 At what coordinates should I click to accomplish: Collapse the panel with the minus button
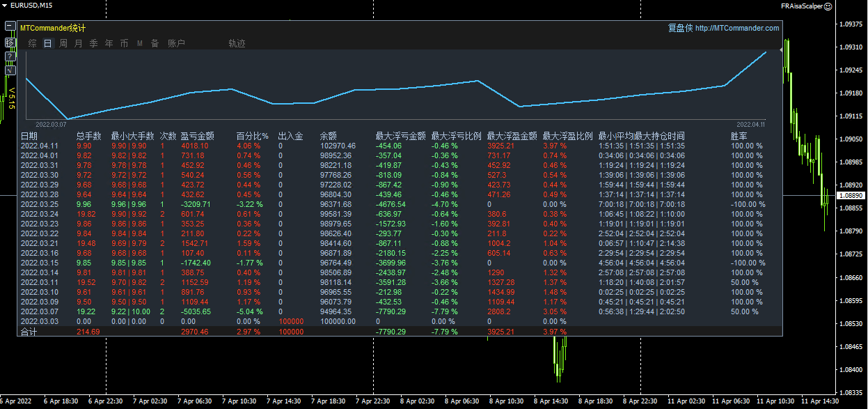pos(10,26)
